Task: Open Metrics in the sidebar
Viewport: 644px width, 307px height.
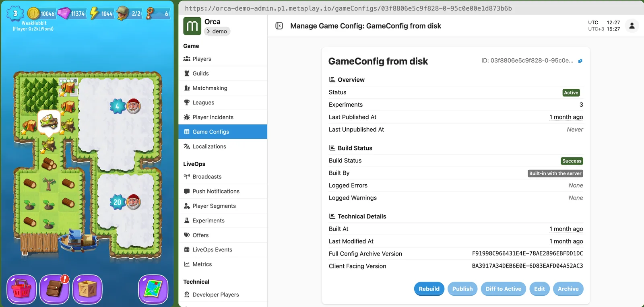Action: [223, 264]
